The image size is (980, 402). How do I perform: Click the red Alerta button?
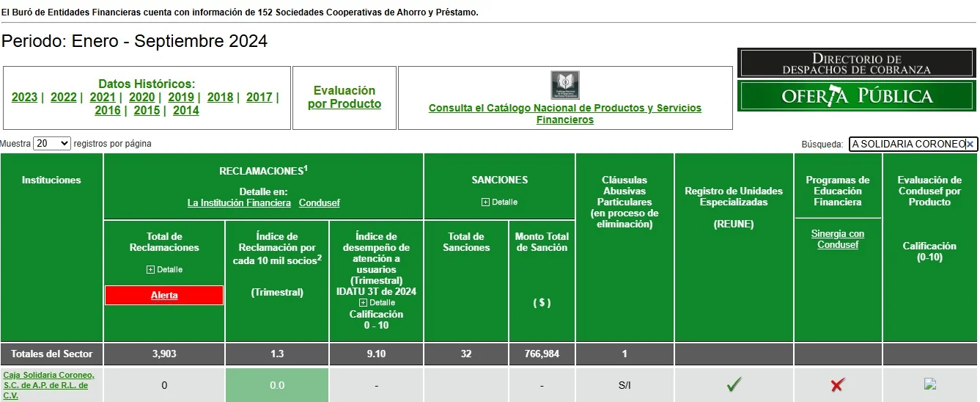tap(164, 295)
